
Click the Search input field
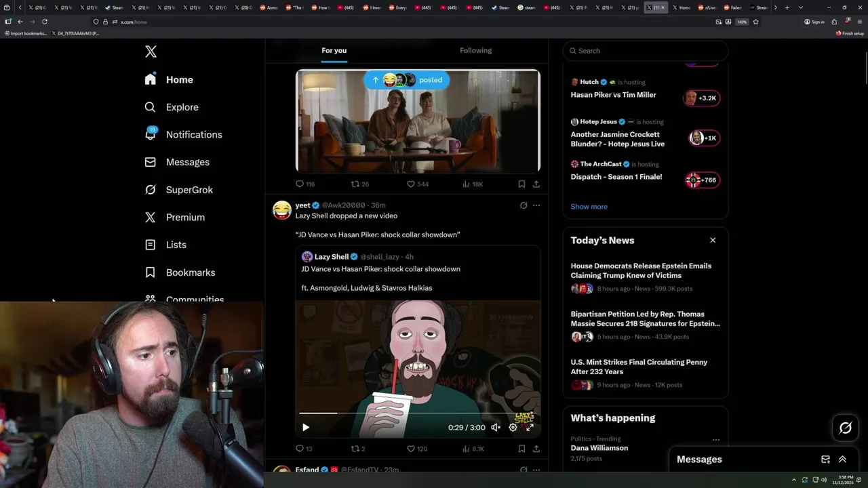coord(646,51)
